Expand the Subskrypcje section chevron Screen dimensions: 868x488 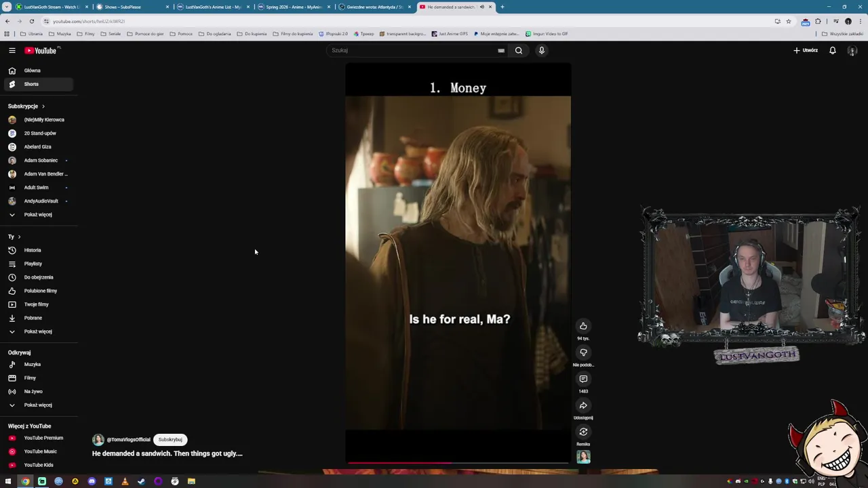pyautogui.click(x=43, y=106)
